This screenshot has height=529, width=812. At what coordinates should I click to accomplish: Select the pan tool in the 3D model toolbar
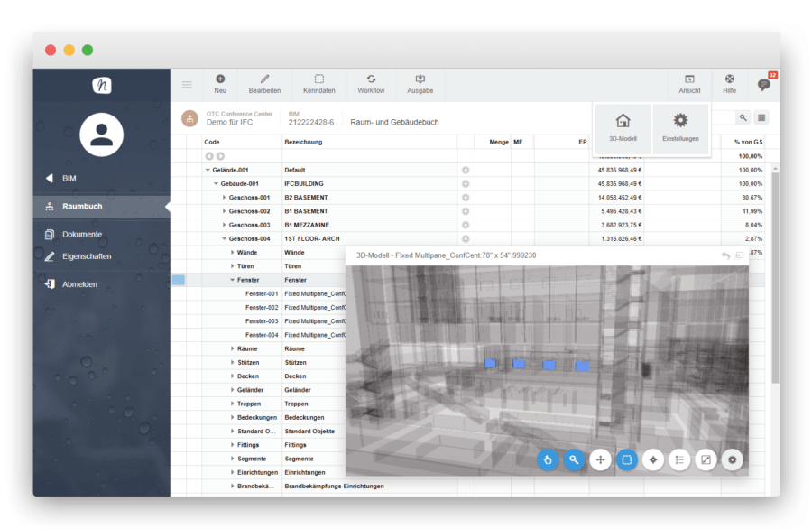click(x=600, y=459)
